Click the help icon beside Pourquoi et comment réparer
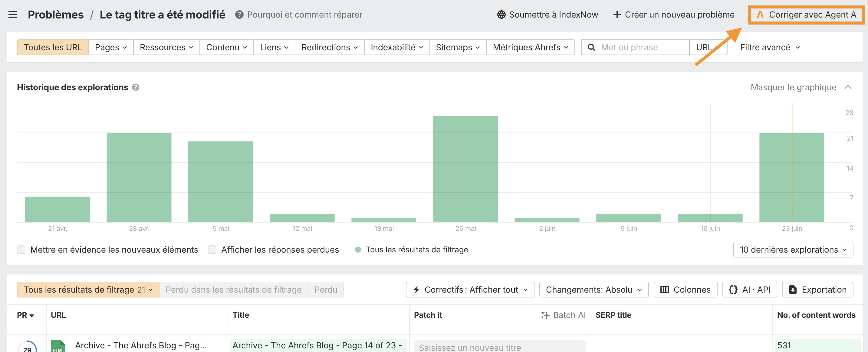Screen dimensions: 868x352 tap(239, 15)
